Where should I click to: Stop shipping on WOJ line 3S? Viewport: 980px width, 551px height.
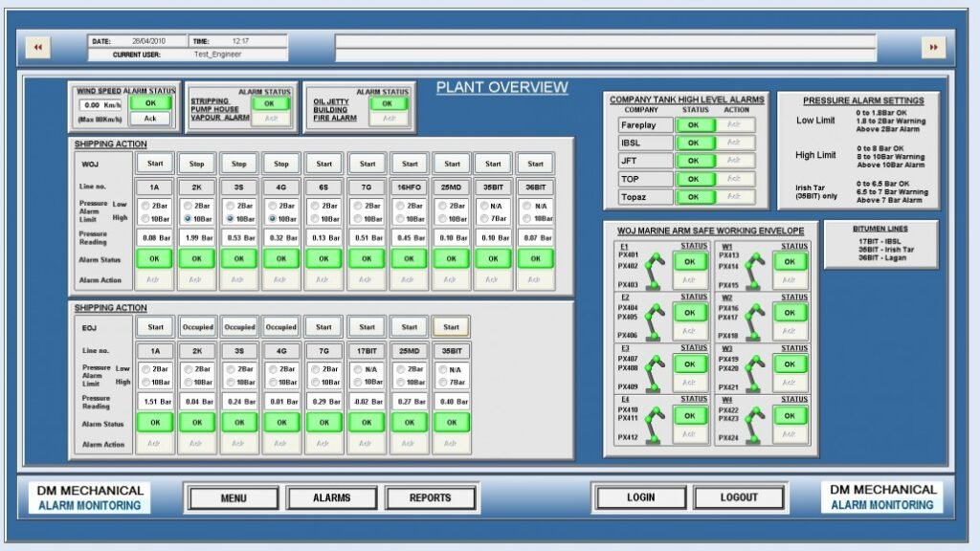(x=240, y=164)
